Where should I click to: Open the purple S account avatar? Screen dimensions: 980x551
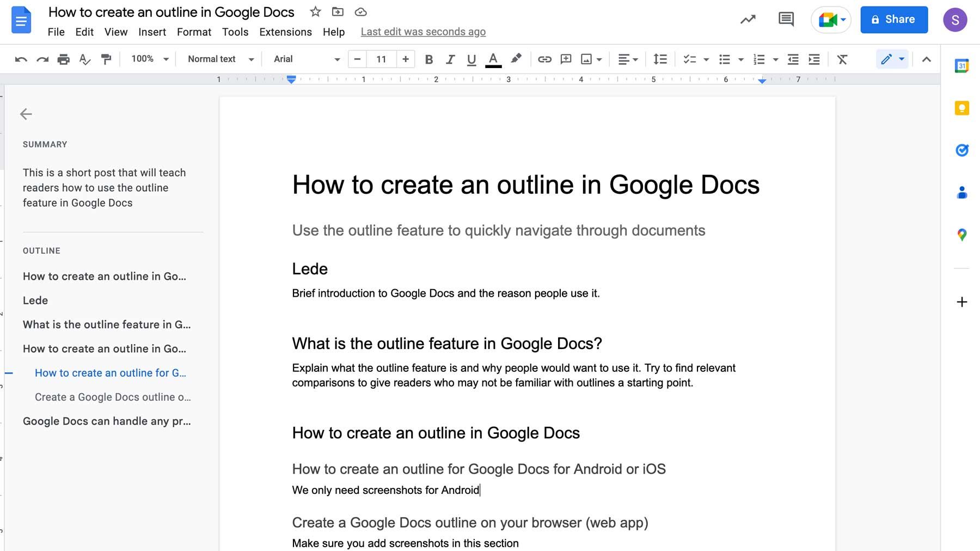click(955, 20)
